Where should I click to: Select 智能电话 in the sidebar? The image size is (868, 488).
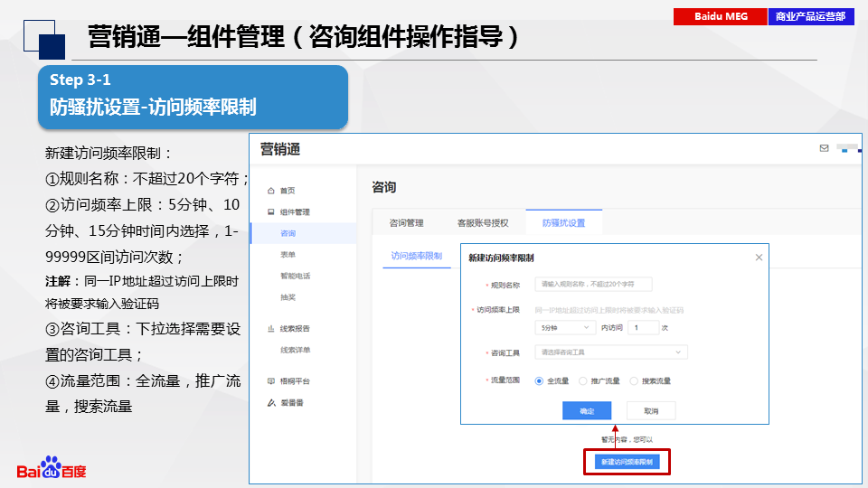(x=295, y=276)
